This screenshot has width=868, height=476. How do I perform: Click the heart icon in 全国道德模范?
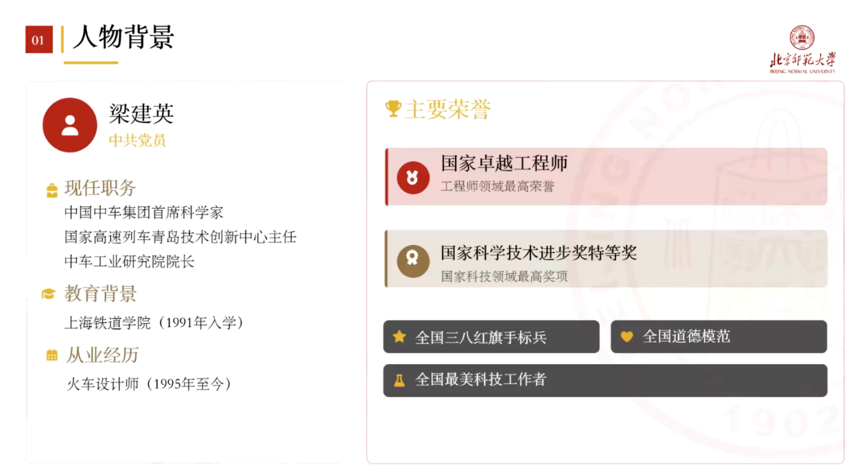tap(626, 337)
